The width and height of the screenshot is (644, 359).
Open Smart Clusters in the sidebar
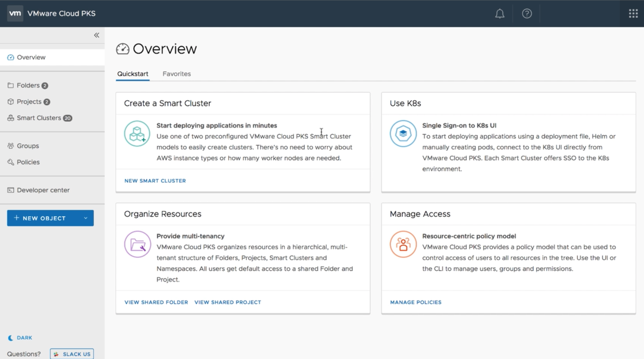coord(39,118)
